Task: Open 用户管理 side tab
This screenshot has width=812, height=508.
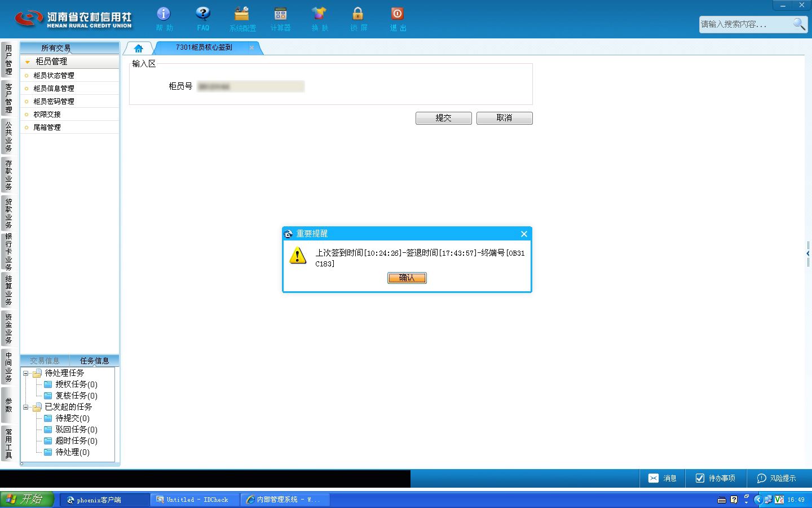Action: point(8,60)
